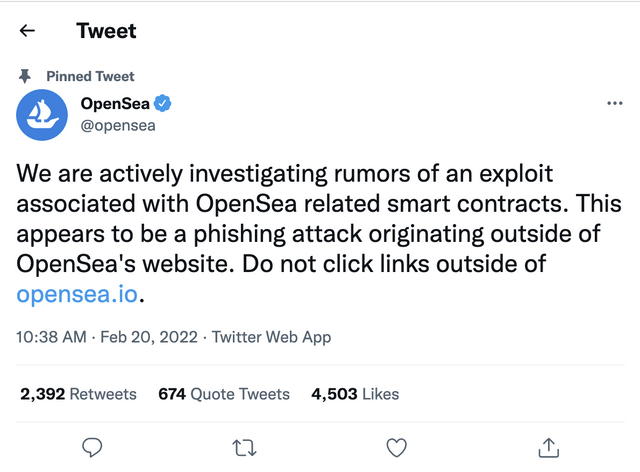
Task: Select the @opensea handle
Action: 117,125
